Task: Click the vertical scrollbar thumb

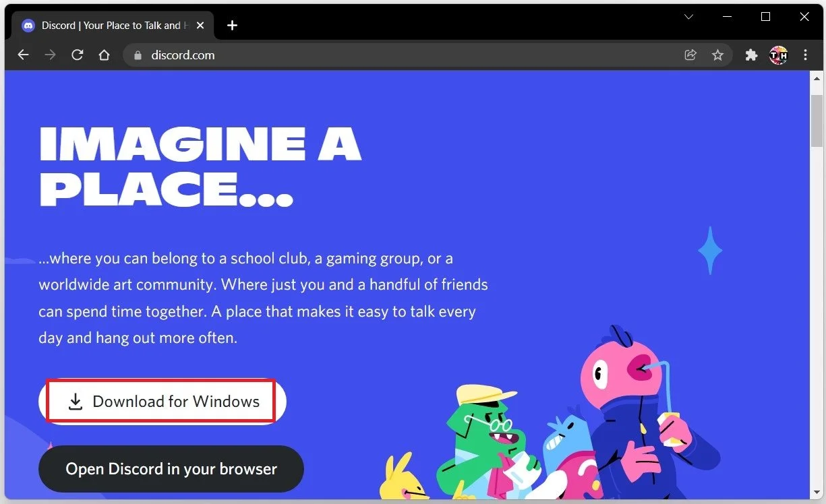Action: [x=816, y=120]
